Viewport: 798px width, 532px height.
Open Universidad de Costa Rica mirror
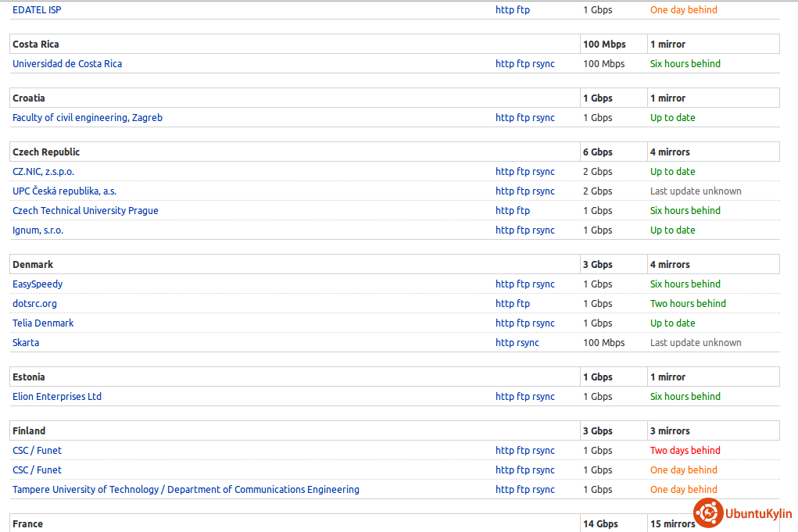[67, 64]
